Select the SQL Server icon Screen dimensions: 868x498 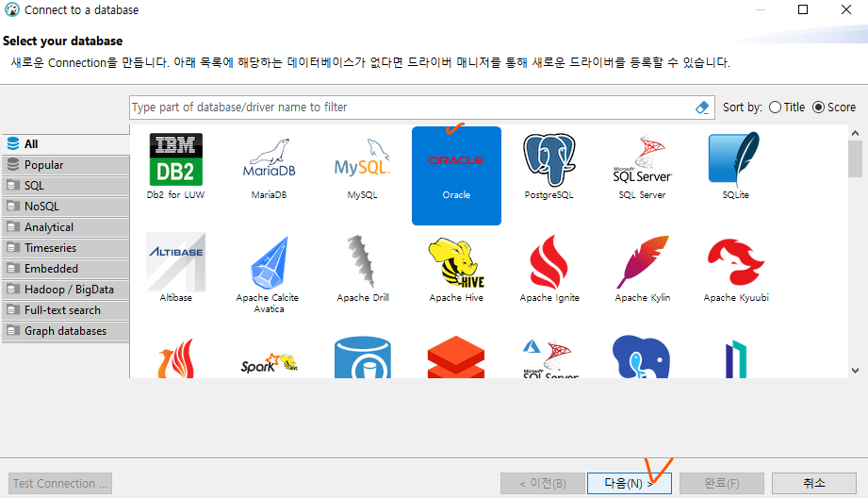(x=642, y=159)
